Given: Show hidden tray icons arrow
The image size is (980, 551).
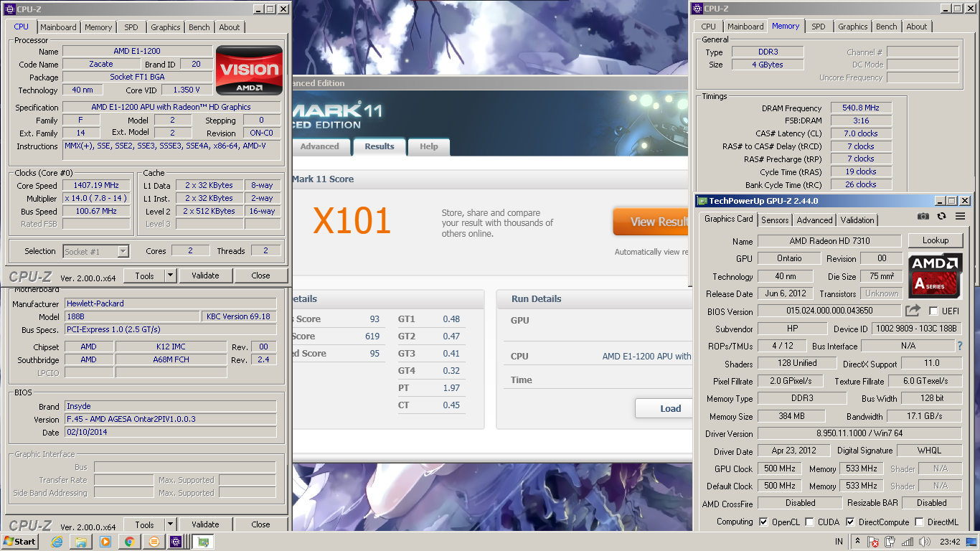Looking at the screenshot, I should coord(857,541).
